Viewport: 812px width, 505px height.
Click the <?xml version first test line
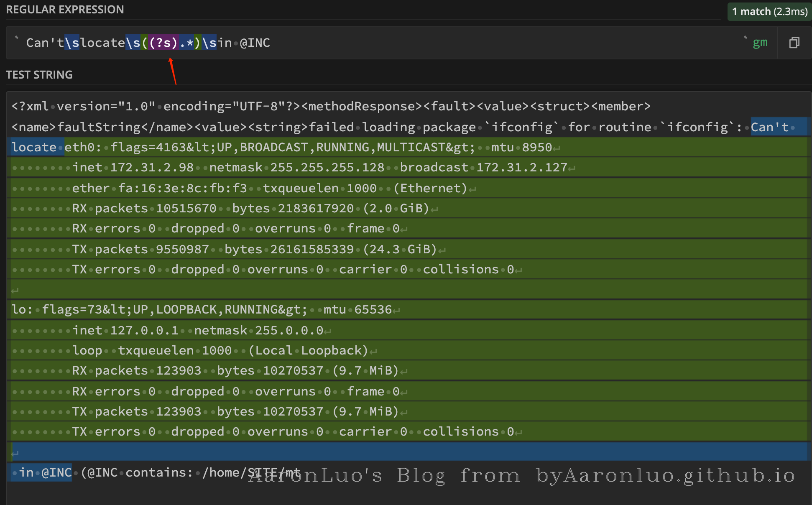pos(330,107)
